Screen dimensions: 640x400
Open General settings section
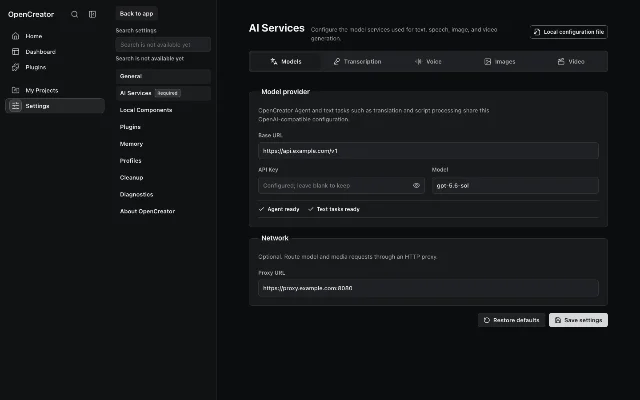(163, 76)
